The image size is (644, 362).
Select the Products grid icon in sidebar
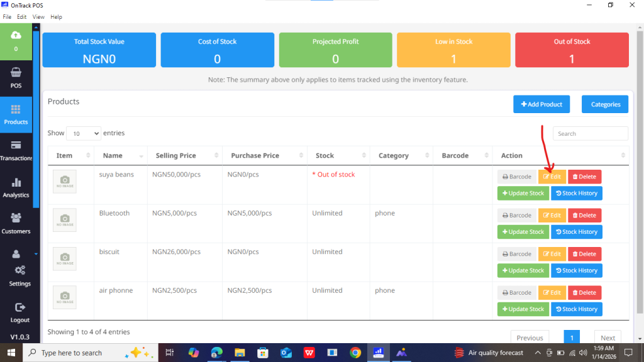click(16, 109)
